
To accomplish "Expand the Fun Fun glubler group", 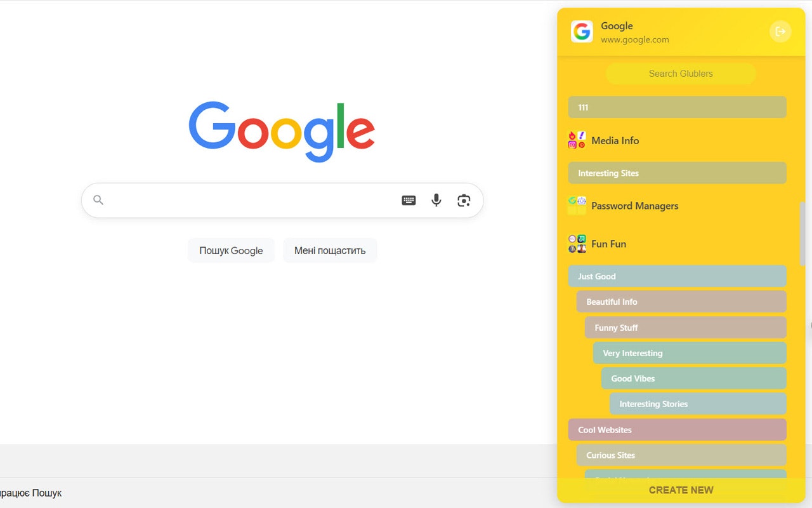I will coord(608,244).
